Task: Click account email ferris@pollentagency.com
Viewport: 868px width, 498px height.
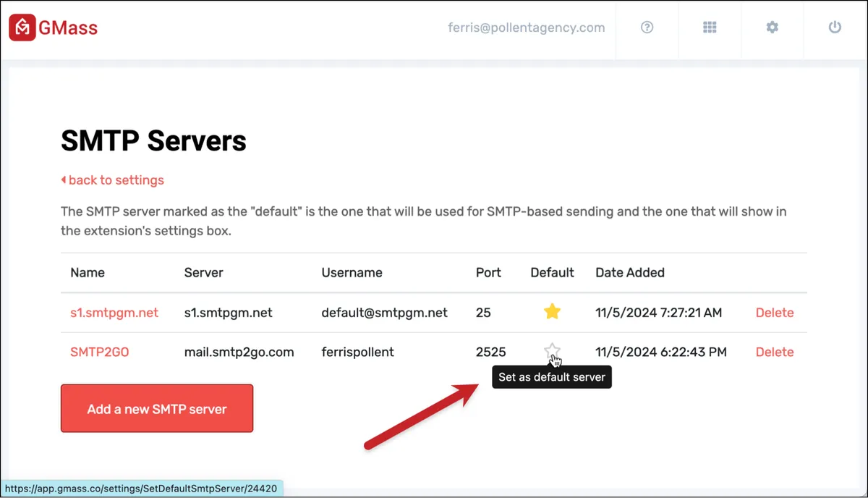Action: [527, 28]
